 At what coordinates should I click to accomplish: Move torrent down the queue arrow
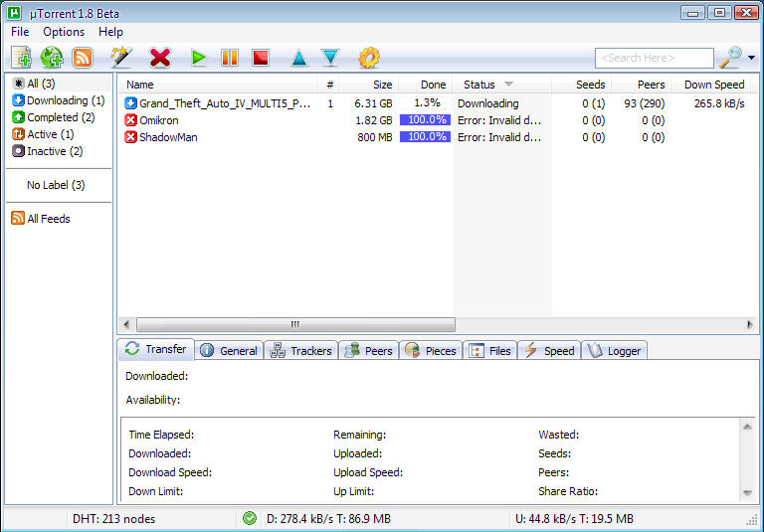(330, 58)
